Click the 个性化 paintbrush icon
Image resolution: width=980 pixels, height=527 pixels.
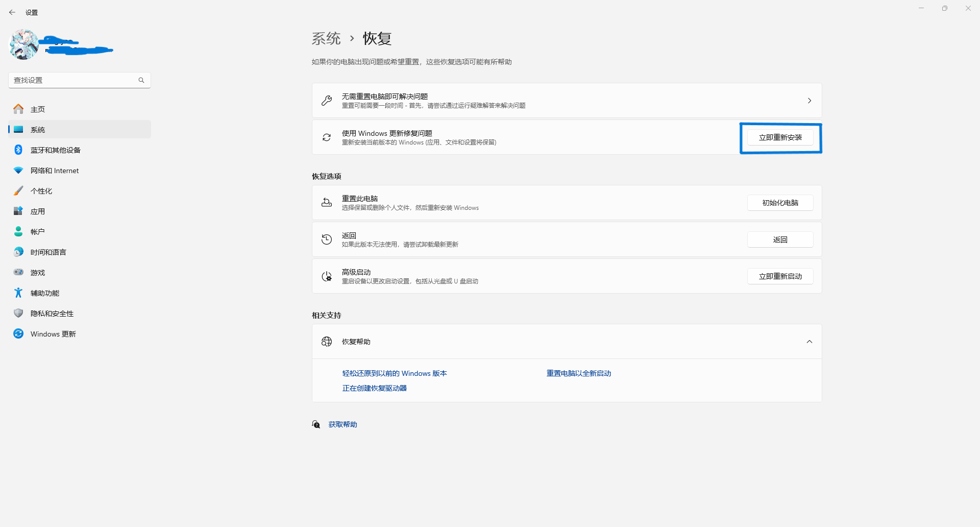coord(18,190)
